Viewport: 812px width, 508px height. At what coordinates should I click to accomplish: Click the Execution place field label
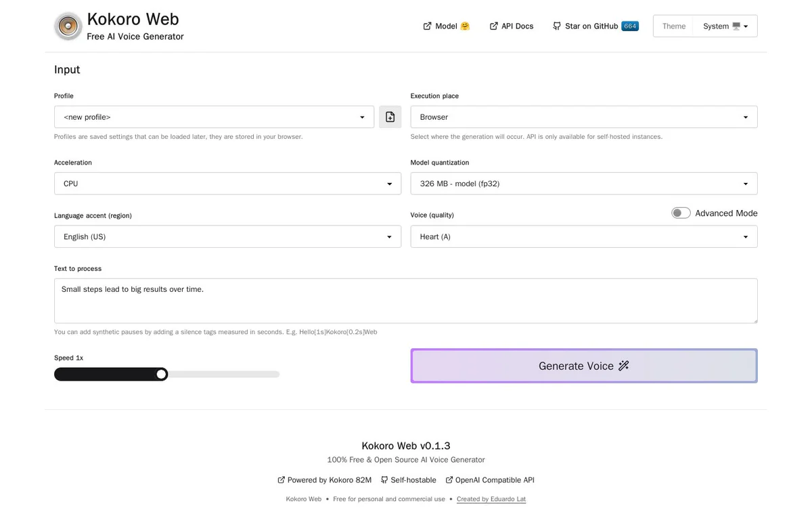(434, 96)
